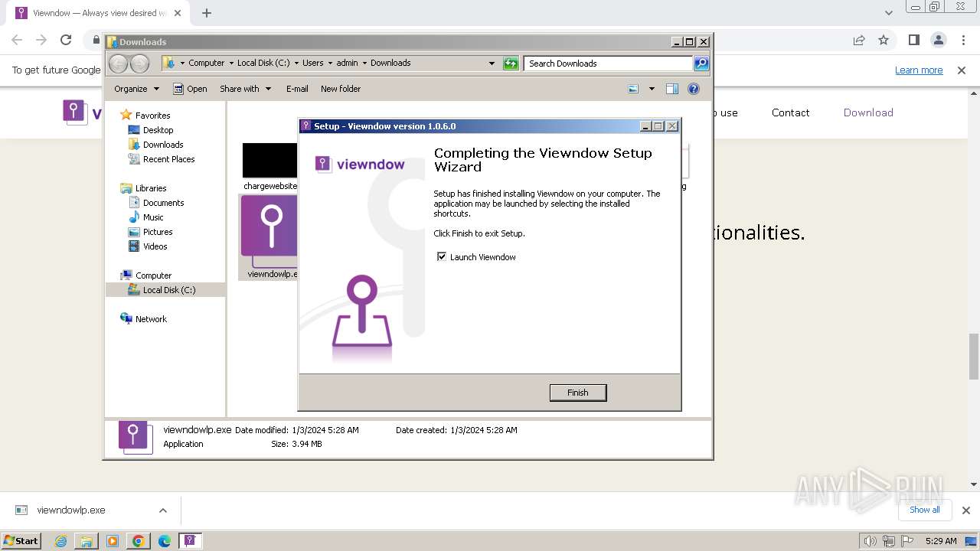Click Computer segment in address breadcrumb
This screenshot has width=980, height=551.
click(x=206, y=63)
